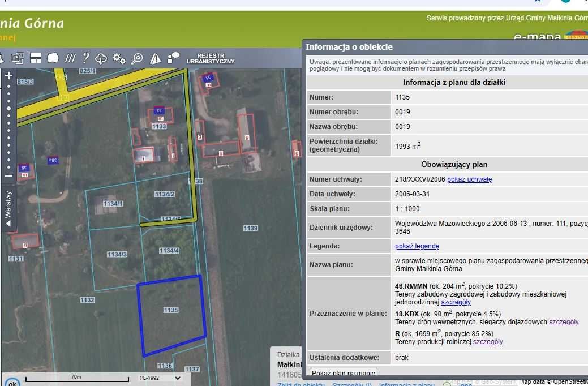
Task: Click the ok button at the bottom left
Action: tap(12, 383)
